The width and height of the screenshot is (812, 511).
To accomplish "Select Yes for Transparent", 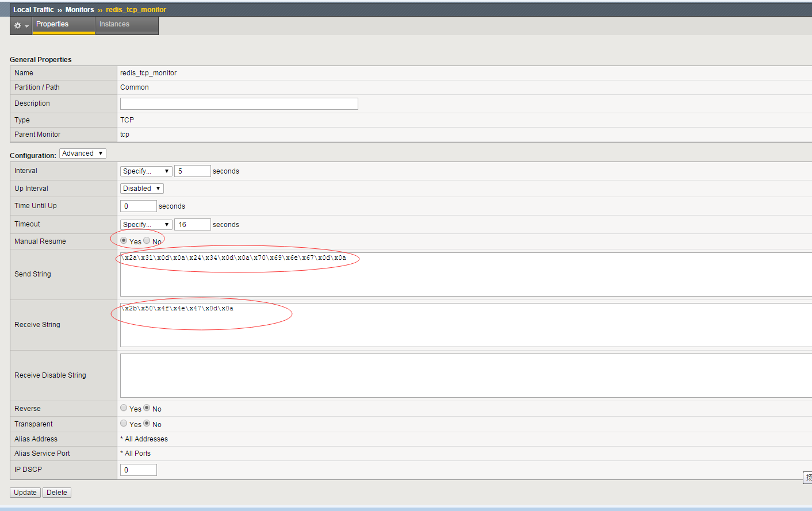I will pyautogui.click(x=124, y=424).
